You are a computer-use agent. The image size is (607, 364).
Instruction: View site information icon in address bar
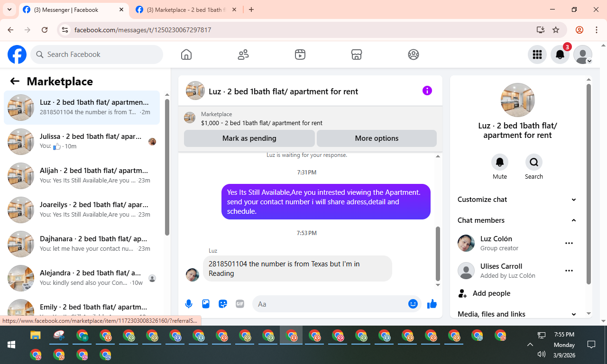65,30
